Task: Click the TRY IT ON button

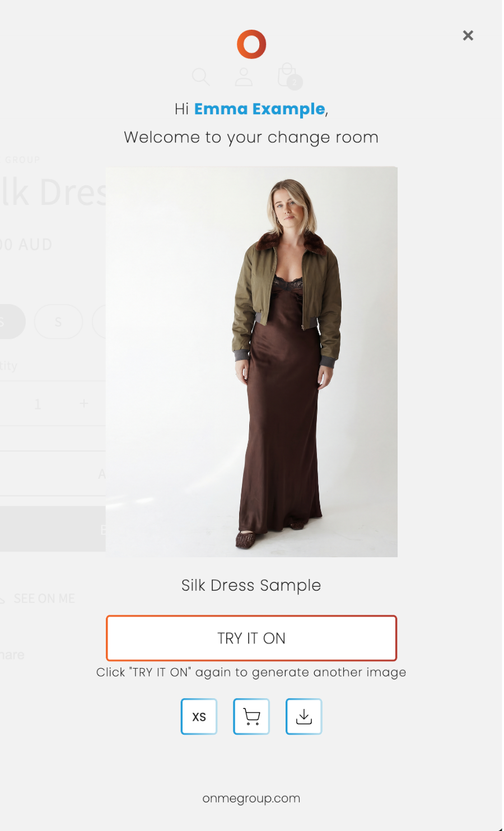Action: (x=251, y=638)
